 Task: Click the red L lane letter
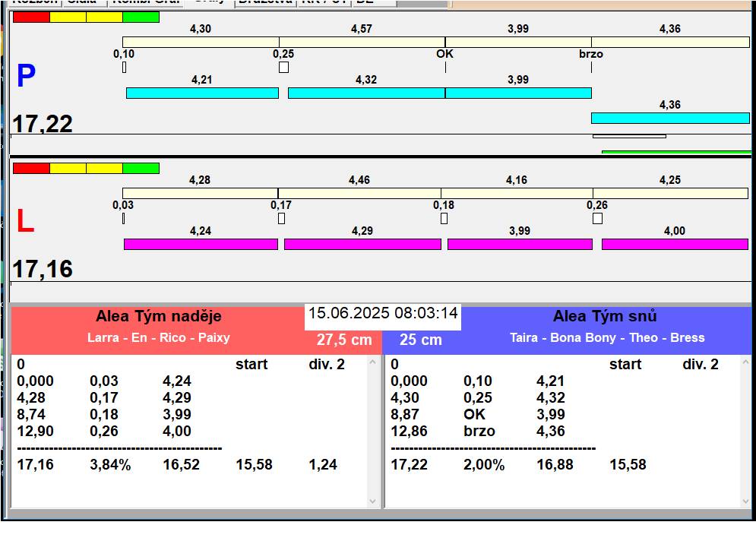click(25, 221)
